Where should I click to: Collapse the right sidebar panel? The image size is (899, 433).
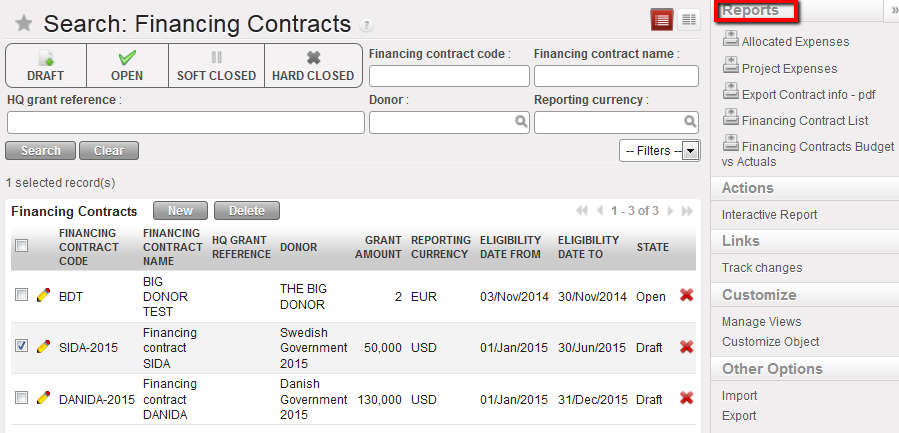892,10
